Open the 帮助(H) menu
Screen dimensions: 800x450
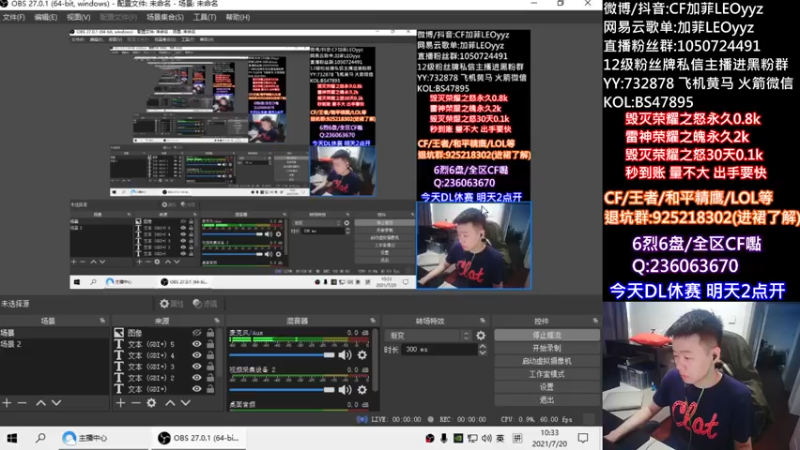(238, 17)
